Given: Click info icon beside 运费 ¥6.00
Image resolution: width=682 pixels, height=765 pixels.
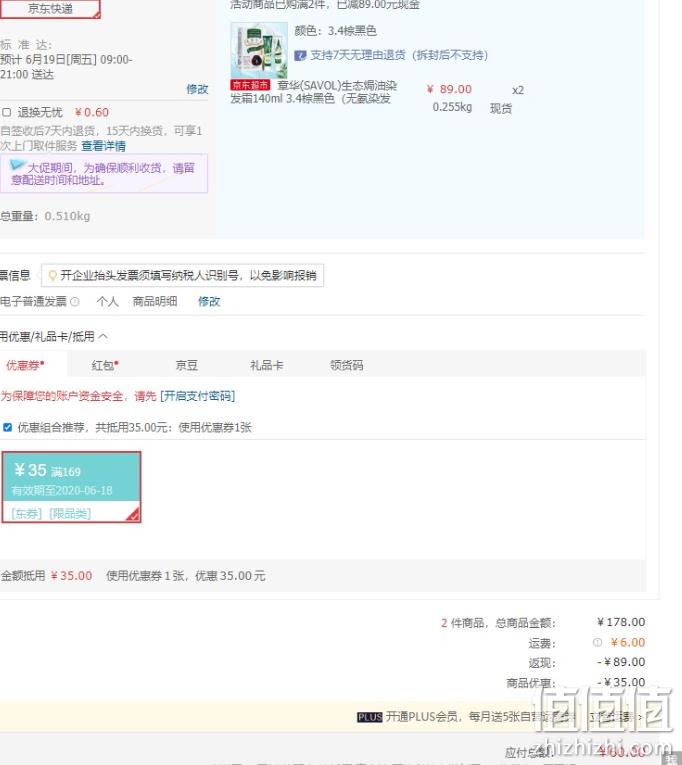Looking at the screenshot, I should pyautogui.click(x=597, y=643).
